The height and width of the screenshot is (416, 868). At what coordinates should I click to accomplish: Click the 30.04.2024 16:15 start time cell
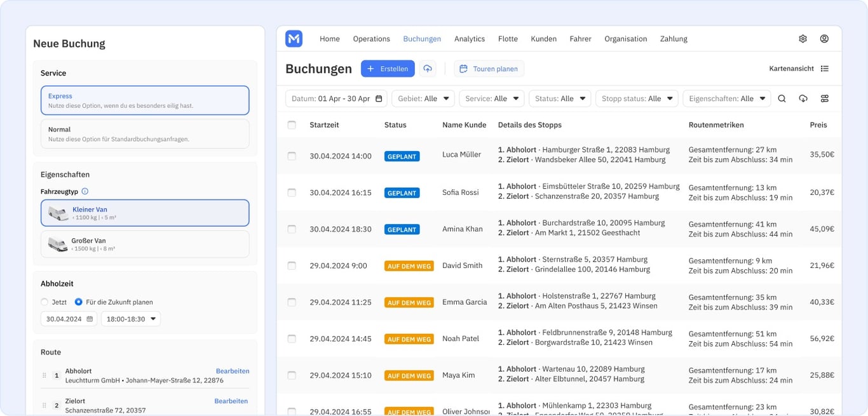(341, 192)
